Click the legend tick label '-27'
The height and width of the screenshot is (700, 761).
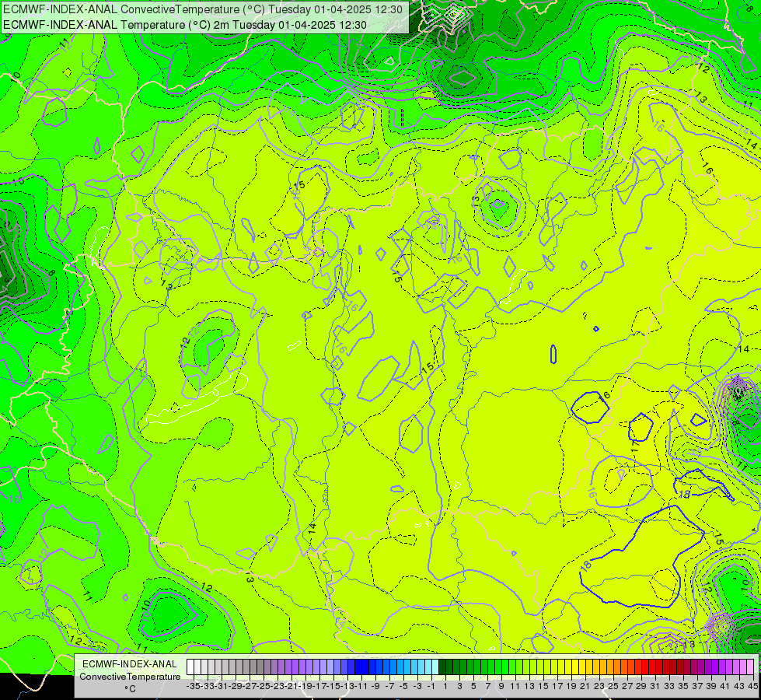(250, 687)
